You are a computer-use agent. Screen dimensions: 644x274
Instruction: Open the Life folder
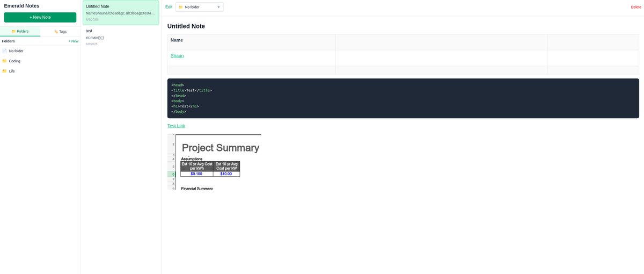[x=40, y=71]
